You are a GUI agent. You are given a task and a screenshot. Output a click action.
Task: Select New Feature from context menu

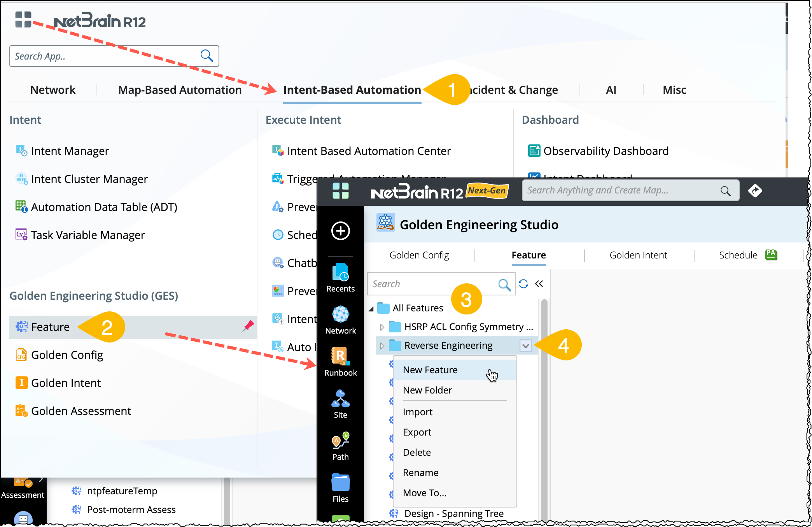pyautogui.click(x=430, y=370)
